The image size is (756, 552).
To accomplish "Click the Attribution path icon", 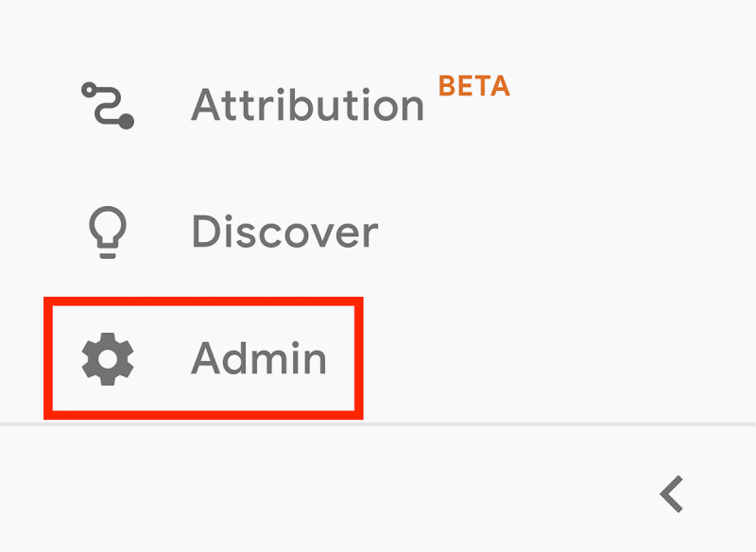I will point(108,105).
